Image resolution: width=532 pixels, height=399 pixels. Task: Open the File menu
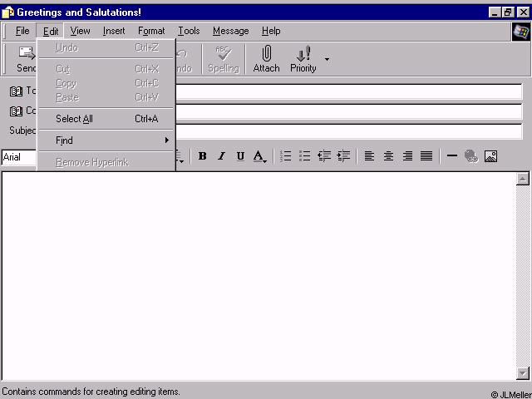pyautogui.click(x=22, y=31)
